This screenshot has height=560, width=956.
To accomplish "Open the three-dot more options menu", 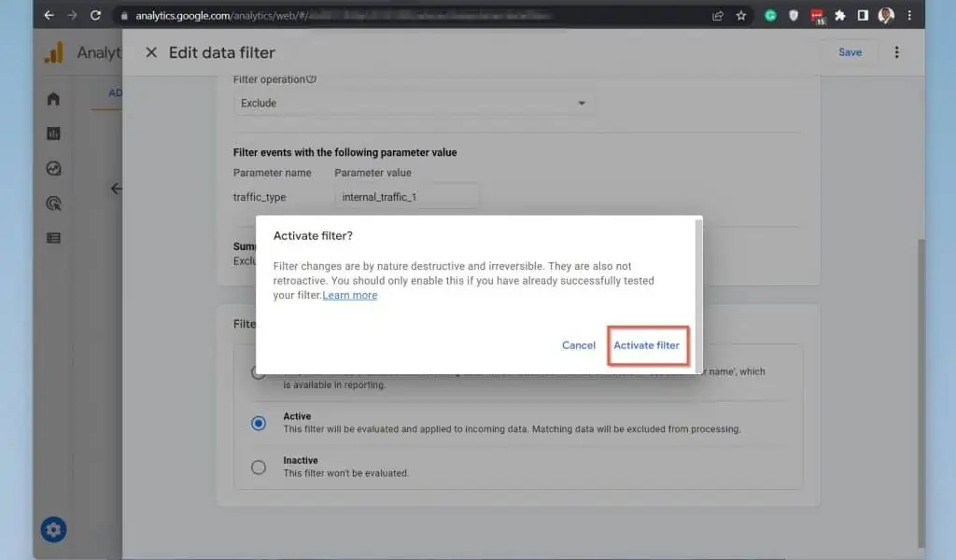I will click(896, 52).
